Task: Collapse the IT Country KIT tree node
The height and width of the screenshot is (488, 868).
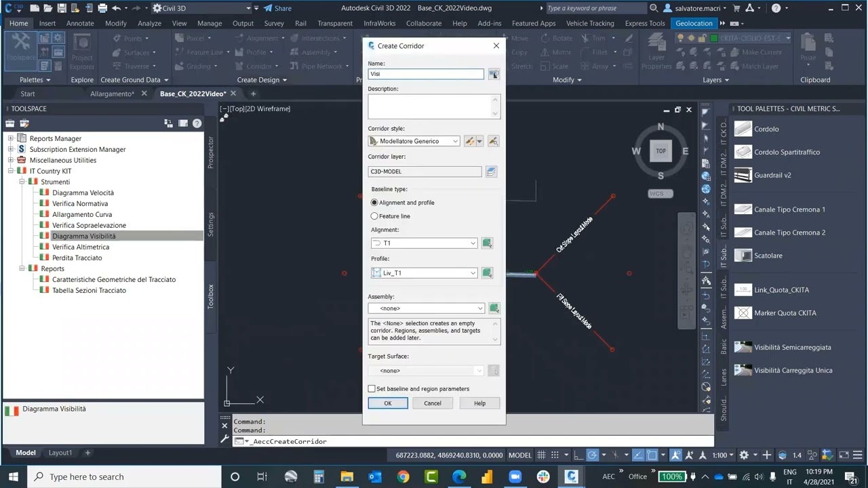Action: pyautogui.click(x=11, y=171)
